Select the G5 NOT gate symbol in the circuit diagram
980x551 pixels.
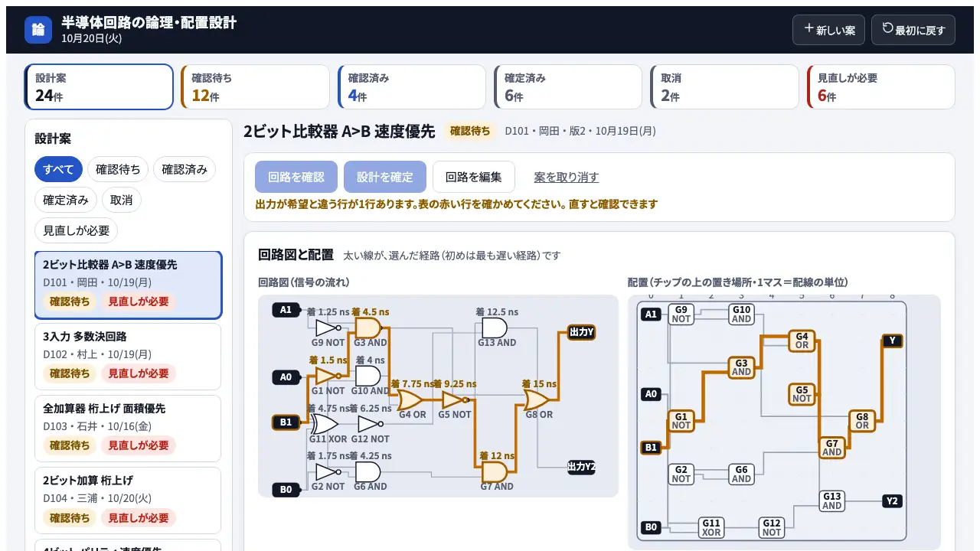454,400
